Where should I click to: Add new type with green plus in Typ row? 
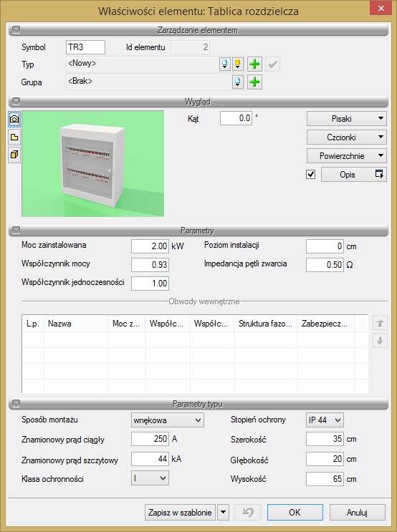254,64
